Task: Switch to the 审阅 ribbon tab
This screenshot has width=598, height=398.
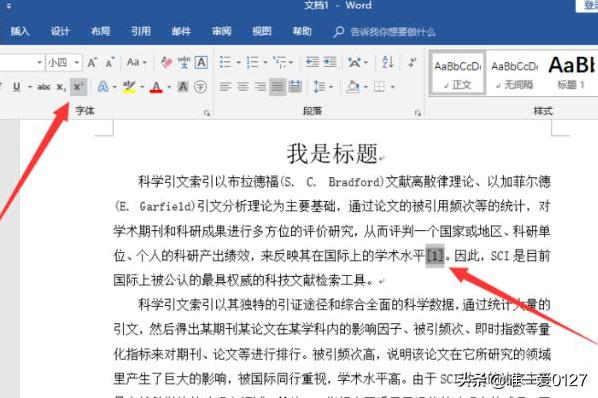Action: click(x=221, y=31)
